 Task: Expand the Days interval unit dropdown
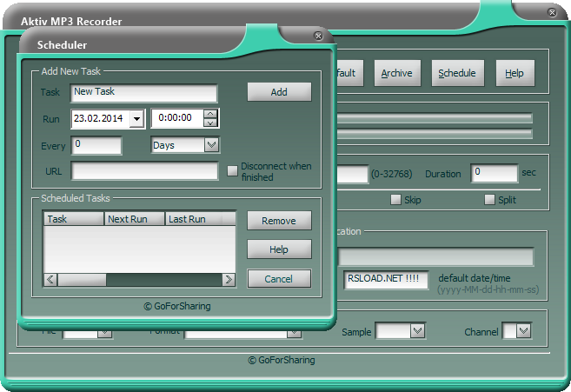click(x=211, y=145)
